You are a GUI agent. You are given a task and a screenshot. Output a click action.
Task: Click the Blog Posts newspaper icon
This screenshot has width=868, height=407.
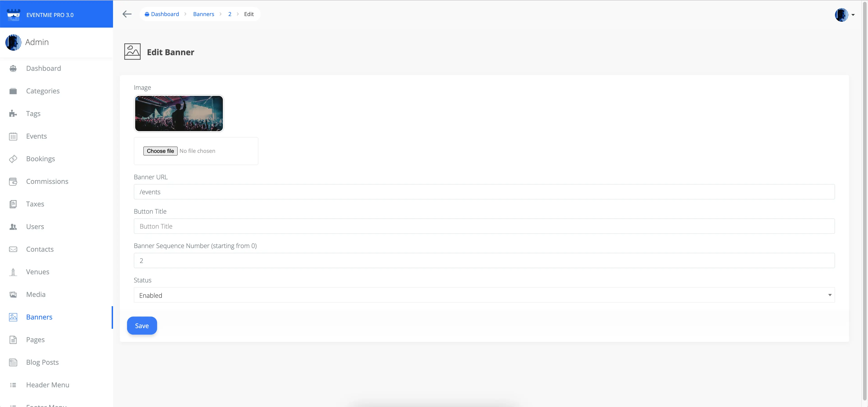(13, 362)
